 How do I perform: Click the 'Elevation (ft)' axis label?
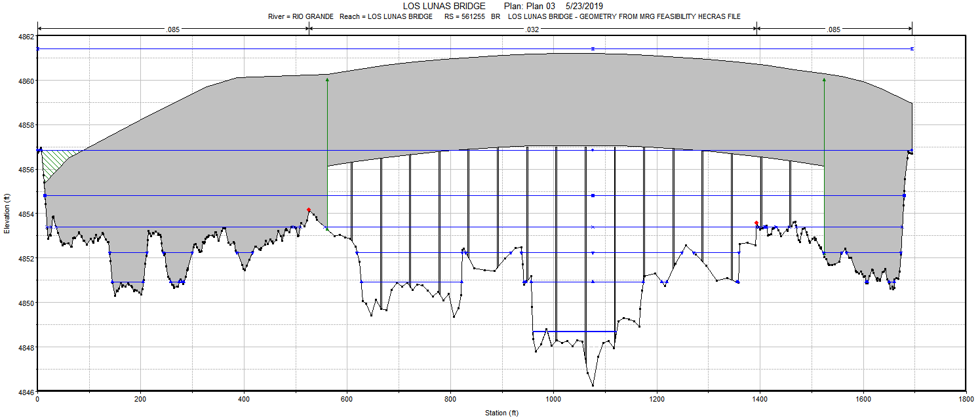click(x=6, y=214)
